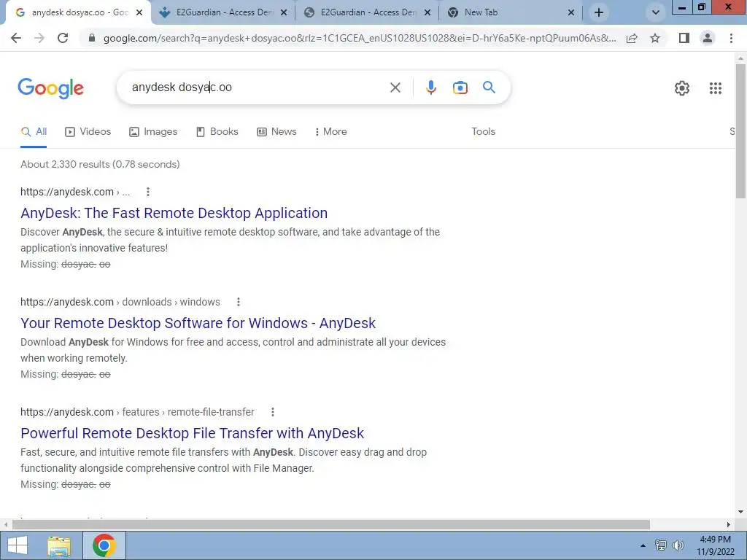Open the Chrome side panel icon

684,38
